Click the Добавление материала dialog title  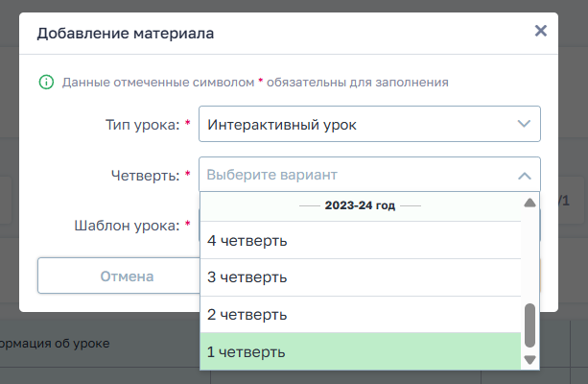(x=125, y=34)
